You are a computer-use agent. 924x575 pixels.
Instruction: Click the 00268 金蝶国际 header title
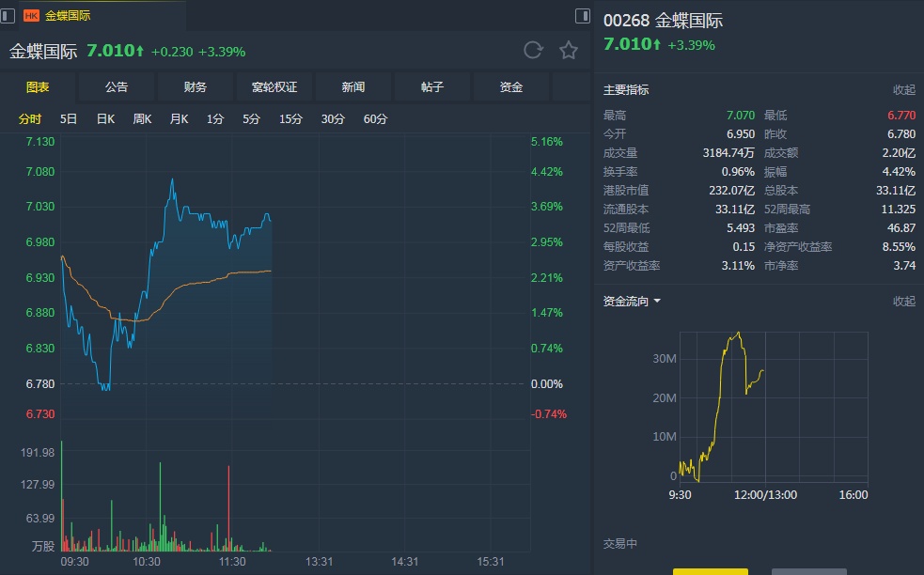(663, 21)
